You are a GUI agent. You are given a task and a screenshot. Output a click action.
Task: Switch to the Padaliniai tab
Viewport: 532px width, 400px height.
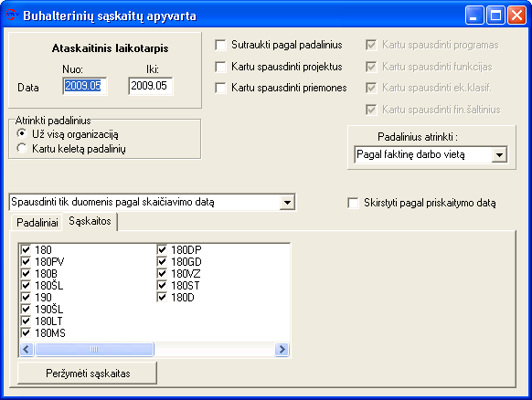pos(37,222)
